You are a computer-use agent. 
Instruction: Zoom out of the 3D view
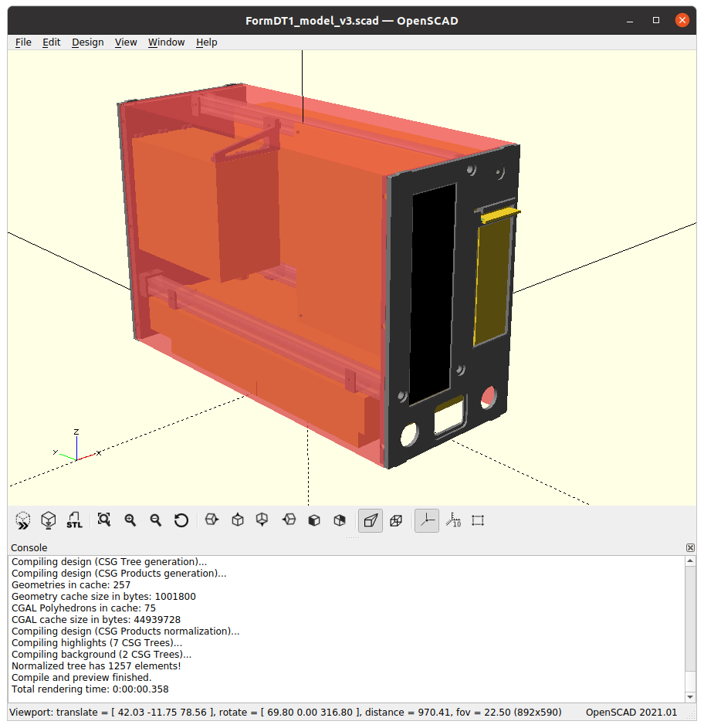[x=156, y=520]
